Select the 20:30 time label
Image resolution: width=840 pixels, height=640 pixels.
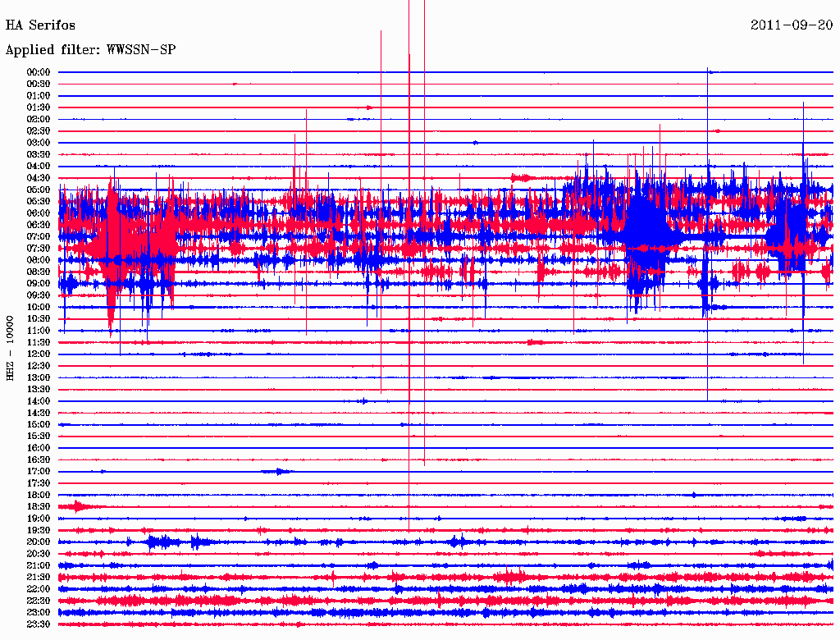pos(39,554)
